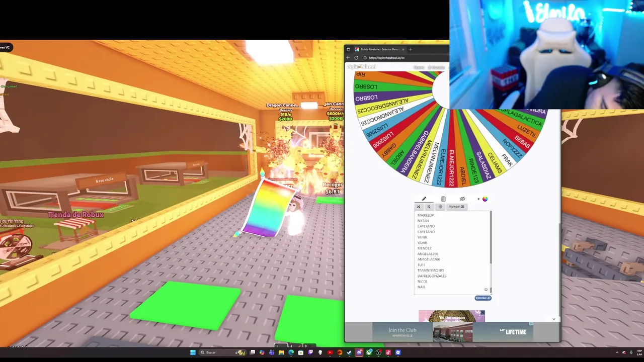Click entry NICOL in the list
This screenshot has height=362, width=644.
(422, 282)
